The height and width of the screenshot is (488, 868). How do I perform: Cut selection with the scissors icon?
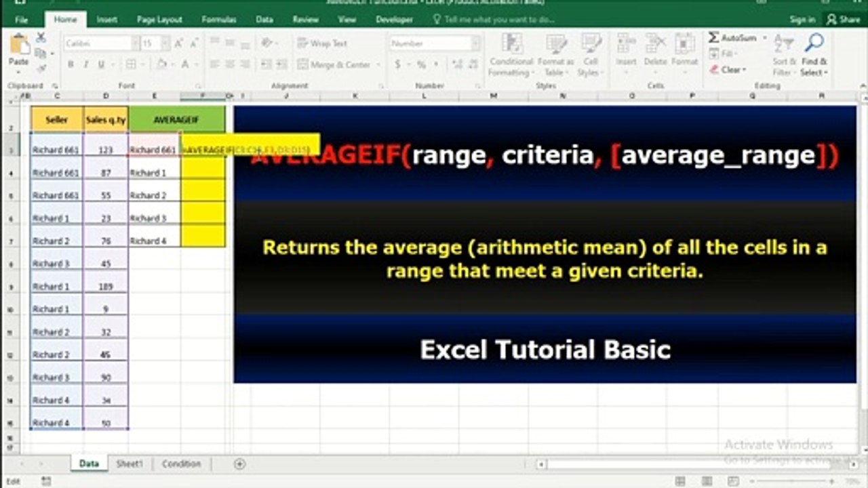pos(41,37)
